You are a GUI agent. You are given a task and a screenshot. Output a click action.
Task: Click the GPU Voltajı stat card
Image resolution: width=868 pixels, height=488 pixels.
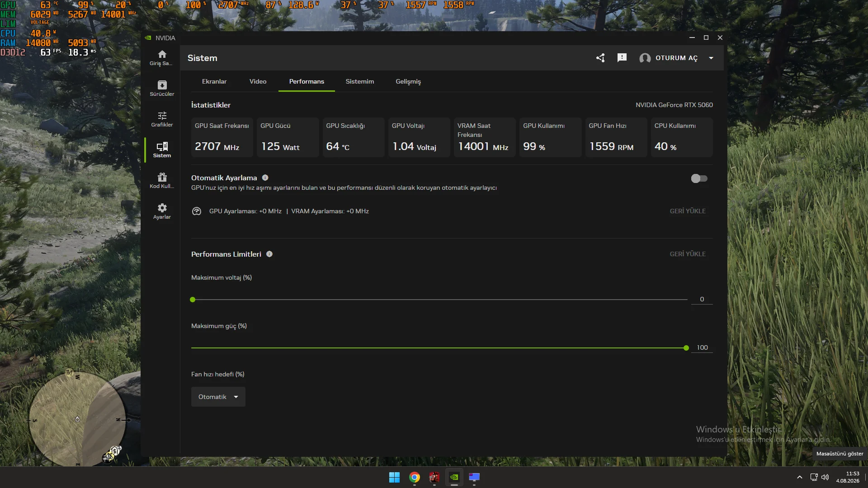click(419, 137)
